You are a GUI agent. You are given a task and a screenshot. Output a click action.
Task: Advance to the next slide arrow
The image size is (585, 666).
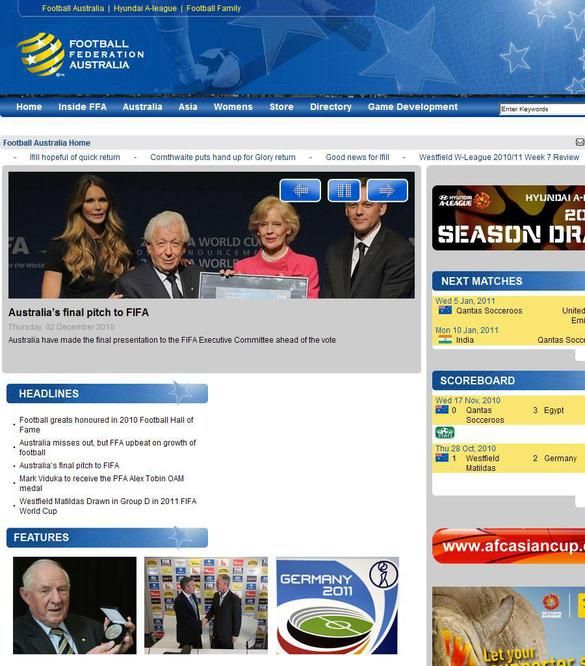[387, 190]
